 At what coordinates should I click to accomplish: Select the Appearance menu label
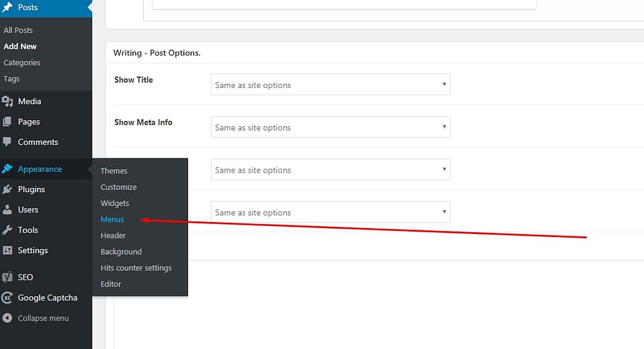click(40, 169)
